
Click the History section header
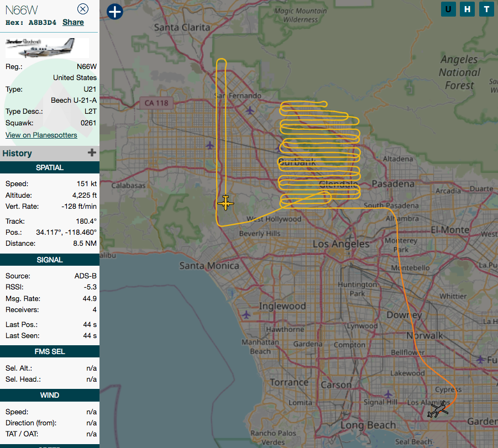coord(50,154)
